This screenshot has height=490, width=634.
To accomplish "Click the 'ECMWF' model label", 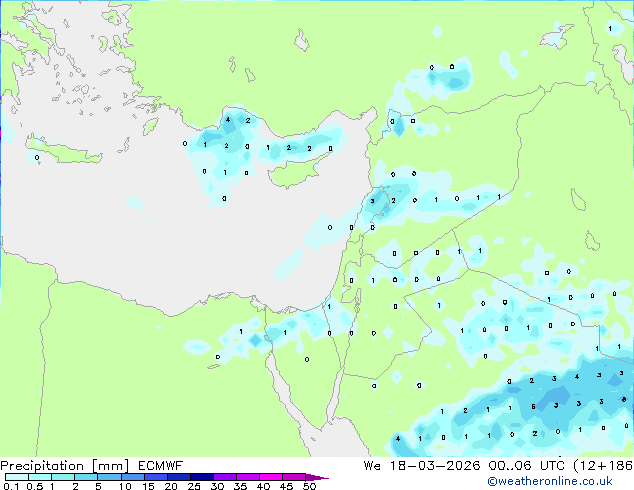I will (x=161, y=466).
